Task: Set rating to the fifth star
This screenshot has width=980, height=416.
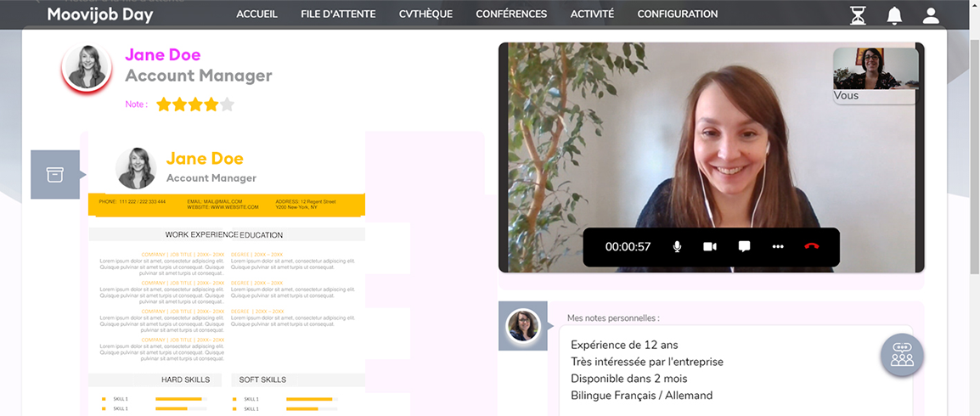Action: (x=227, y=105)
